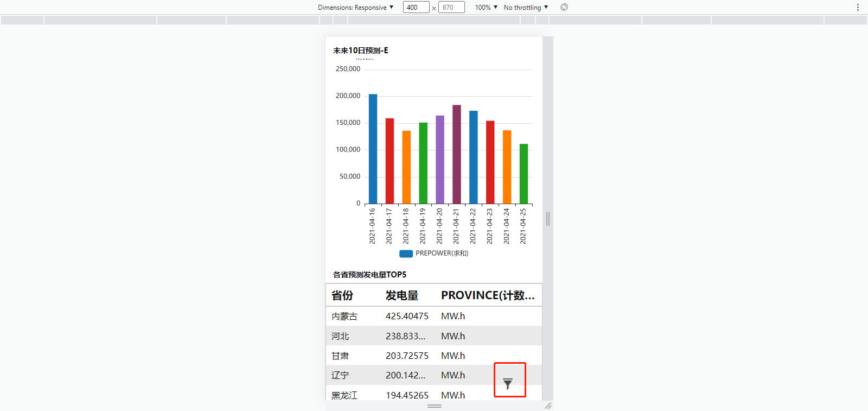
Task: Toggle the device rotate icon
Action: click(x=564, y=7)
